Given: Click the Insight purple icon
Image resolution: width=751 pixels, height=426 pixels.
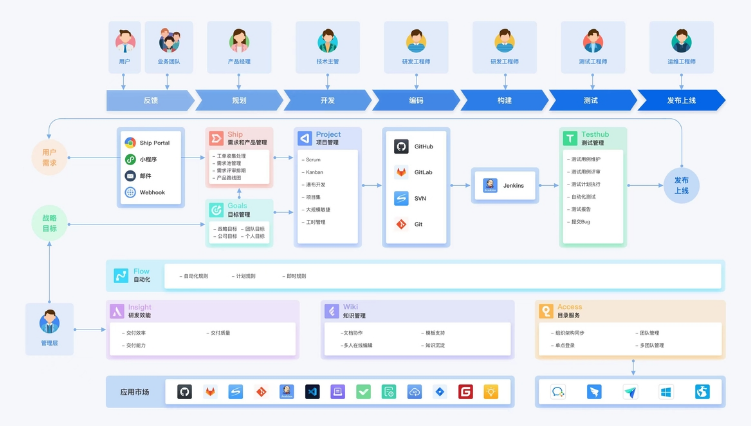Looking at the screenshot, I should tap(117, 312).
